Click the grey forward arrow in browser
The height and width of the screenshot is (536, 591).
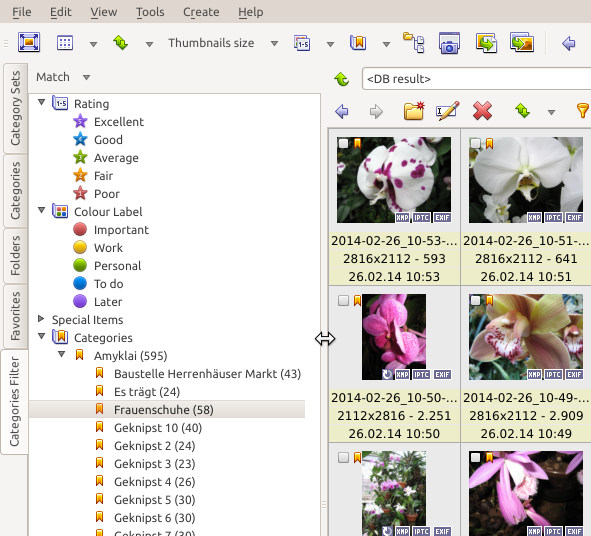(x=376, y=112)
